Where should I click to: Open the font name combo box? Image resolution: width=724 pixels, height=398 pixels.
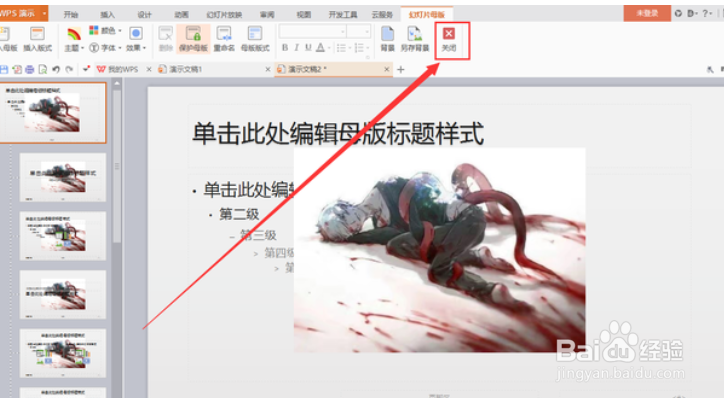pos(313,31)
